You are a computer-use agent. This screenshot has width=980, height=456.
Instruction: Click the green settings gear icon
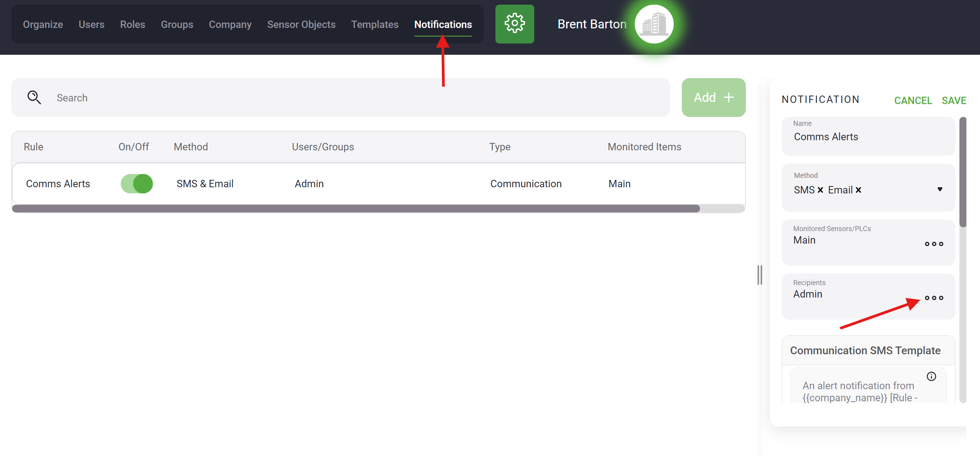(514, 24)
